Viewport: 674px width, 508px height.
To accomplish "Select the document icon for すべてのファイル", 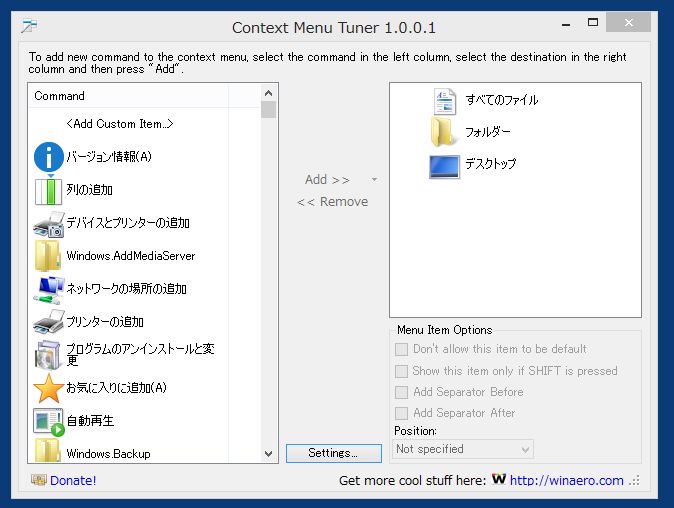I will coord(444,101).
